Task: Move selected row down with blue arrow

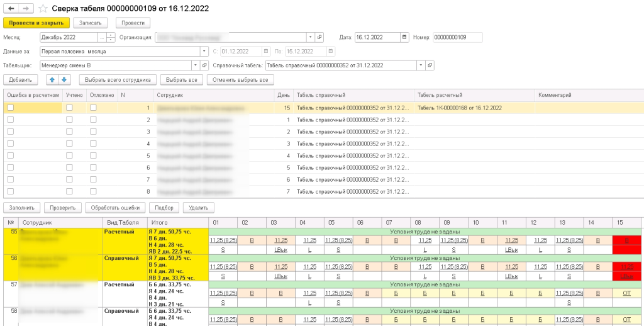Action: coord(65,80)
